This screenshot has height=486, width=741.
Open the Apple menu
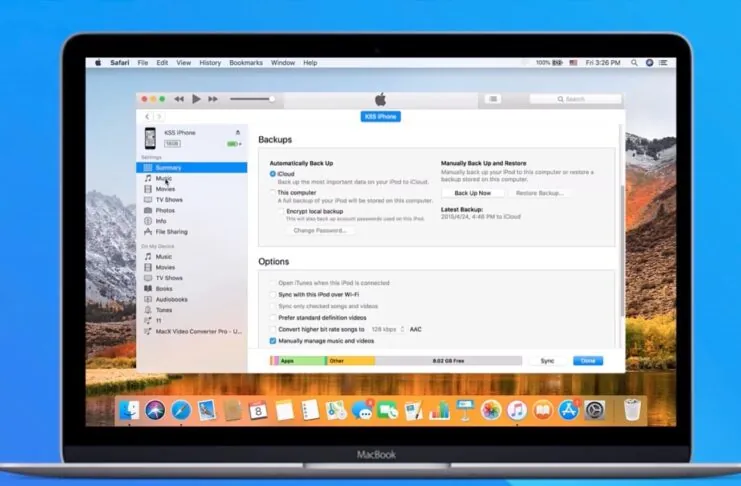[x=98, y=62]
